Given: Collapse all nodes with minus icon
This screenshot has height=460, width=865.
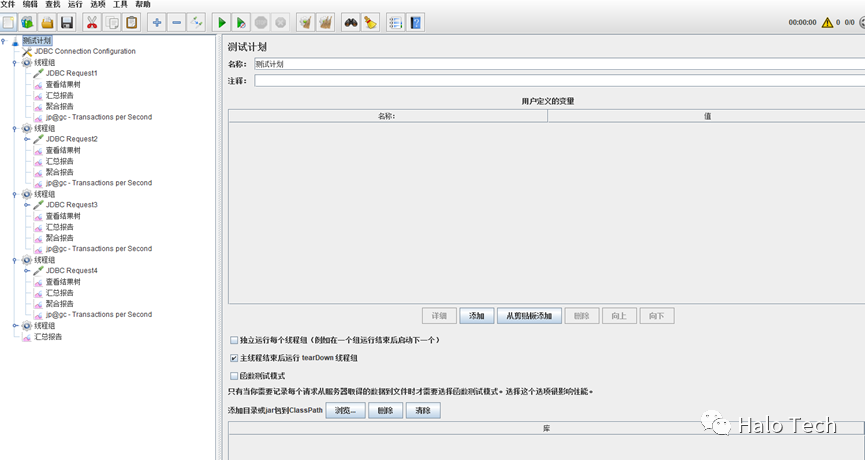Looking at the screenshot, I should [x=177, y=23].
